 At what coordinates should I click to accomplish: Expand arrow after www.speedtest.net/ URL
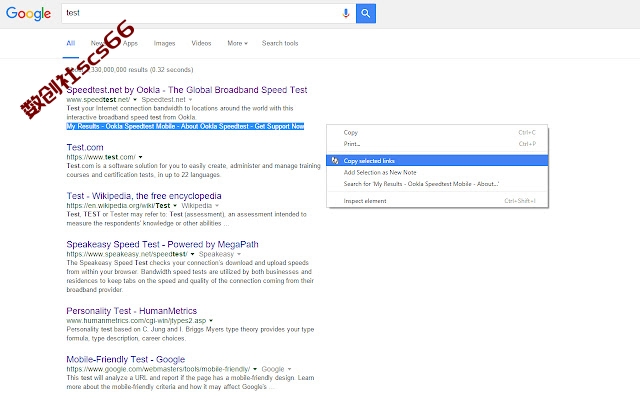click(x=135, y=100)
